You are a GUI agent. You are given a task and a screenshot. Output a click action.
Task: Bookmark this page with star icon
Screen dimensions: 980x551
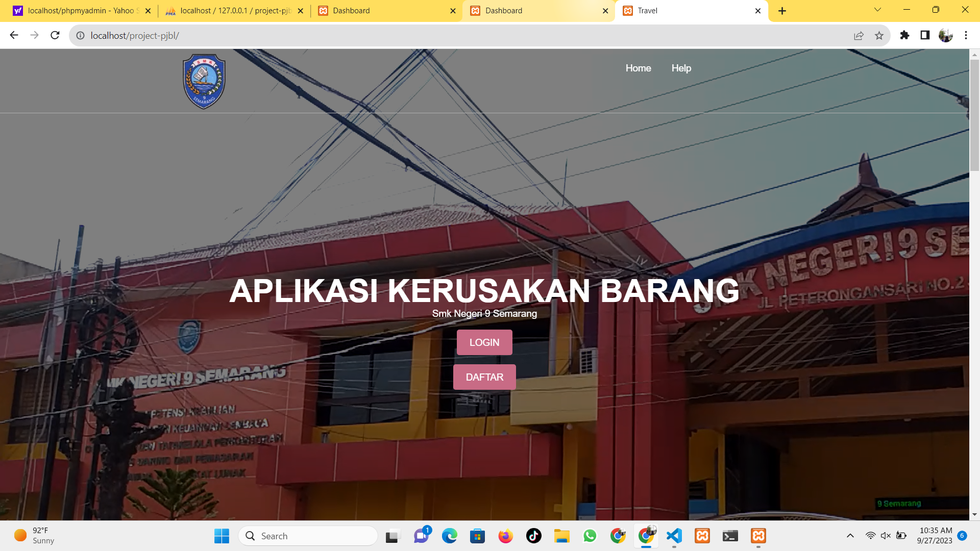pos(879,36)
